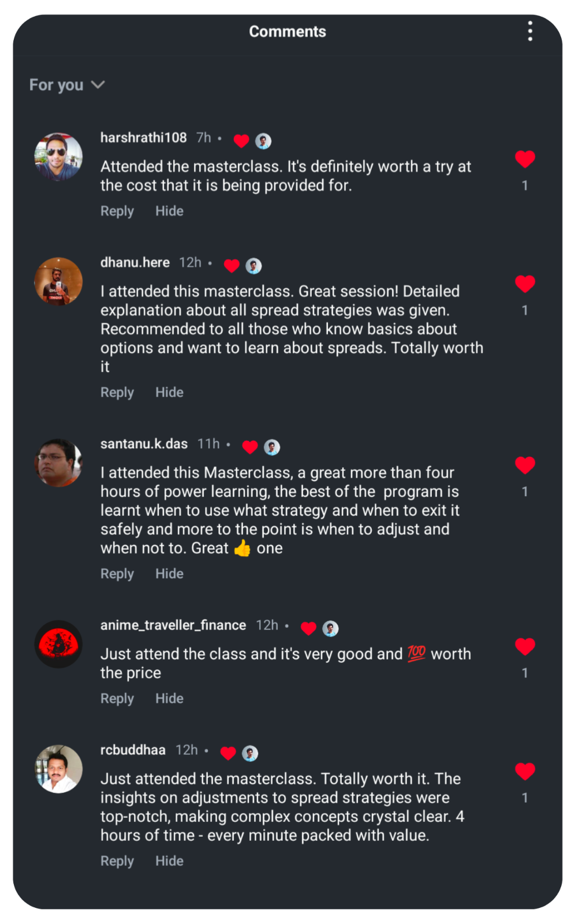
Task: View santanu.k.das's profile photo
Action: tap(58, 463)
